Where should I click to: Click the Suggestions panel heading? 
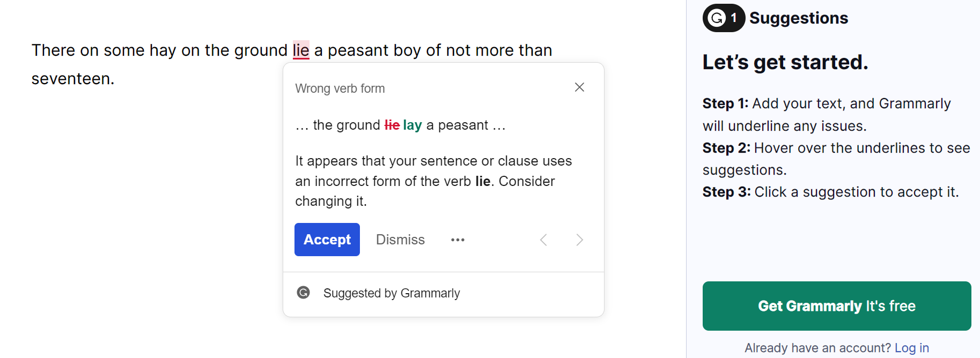point(799,18)
